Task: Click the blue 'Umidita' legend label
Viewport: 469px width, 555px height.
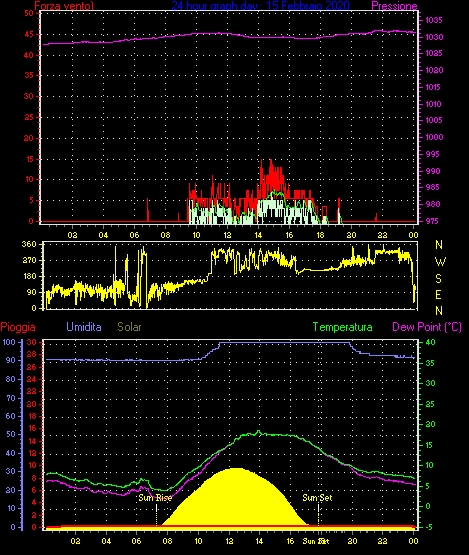Action: [84, 327]
